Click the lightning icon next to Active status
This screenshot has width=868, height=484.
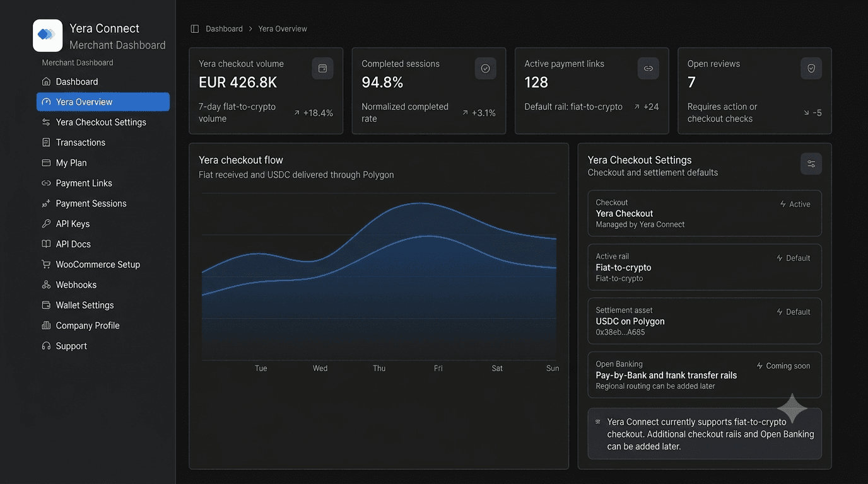point(783,204)
